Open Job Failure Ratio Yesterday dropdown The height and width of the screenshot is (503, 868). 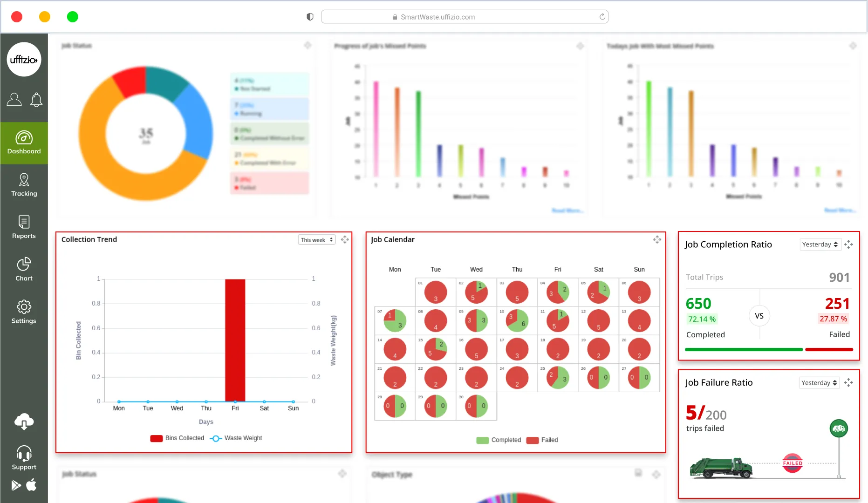pos(820,383)
